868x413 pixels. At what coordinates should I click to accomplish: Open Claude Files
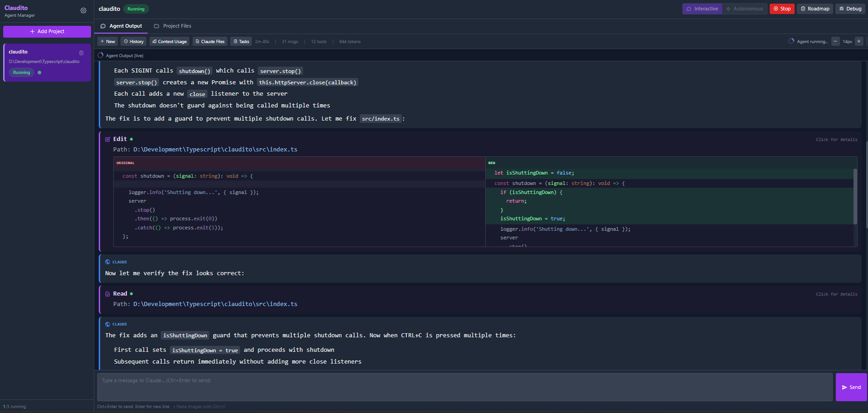pos(210,41)
